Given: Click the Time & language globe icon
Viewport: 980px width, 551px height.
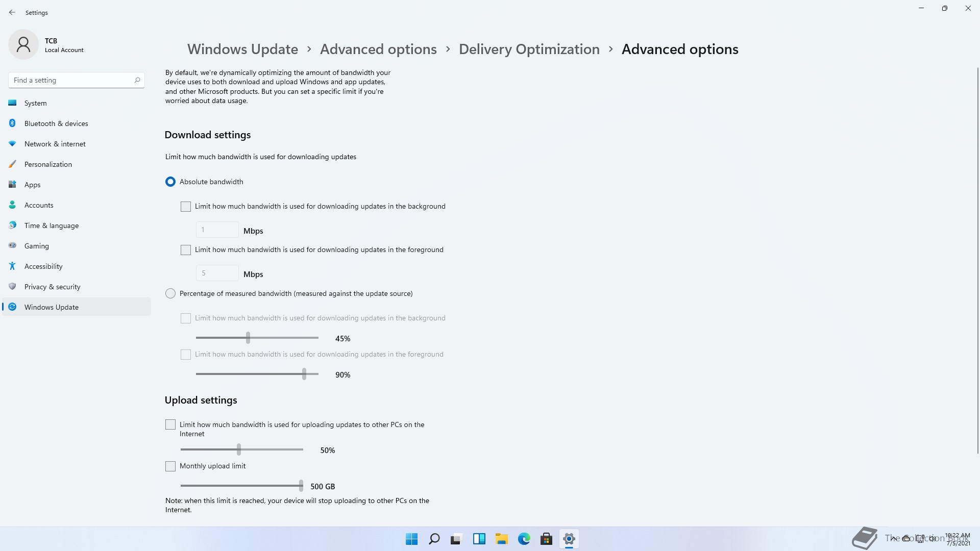Looking at the screenshot, I should click(12, 225).
